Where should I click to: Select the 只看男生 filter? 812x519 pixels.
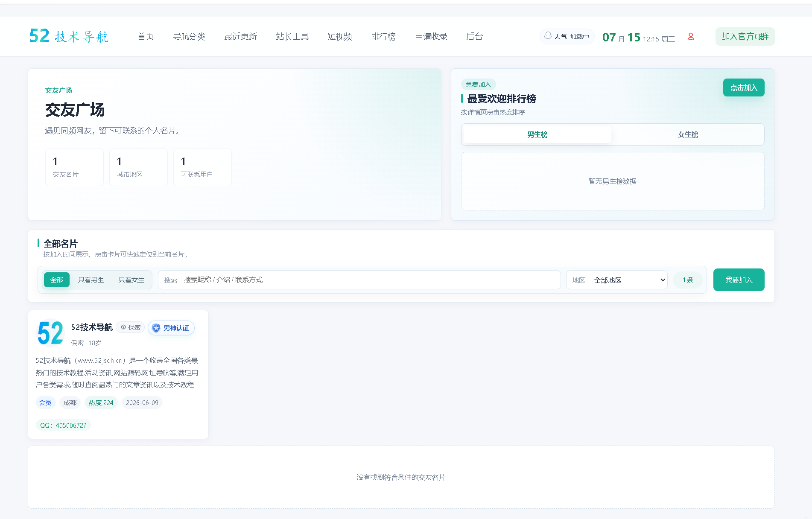(91, 280)
